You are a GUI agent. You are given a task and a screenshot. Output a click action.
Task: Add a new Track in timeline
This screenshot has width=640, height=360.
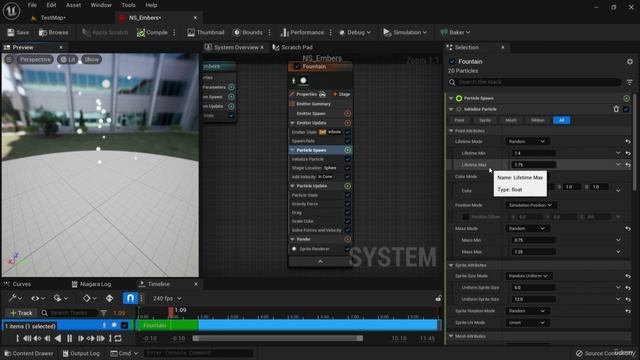(21, 313)
